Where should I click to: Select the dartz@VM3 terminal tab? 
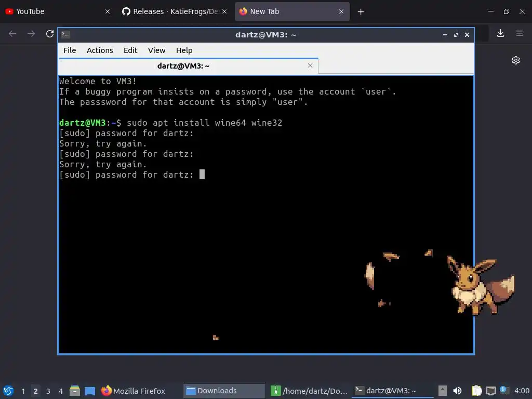(188, 66)
